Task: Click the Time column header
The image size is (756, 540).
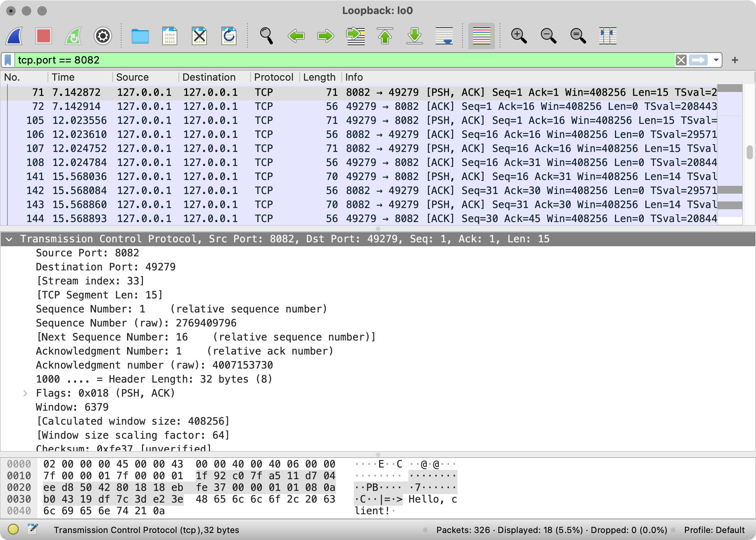Action: pyautogui.click(x=63, y=77)
